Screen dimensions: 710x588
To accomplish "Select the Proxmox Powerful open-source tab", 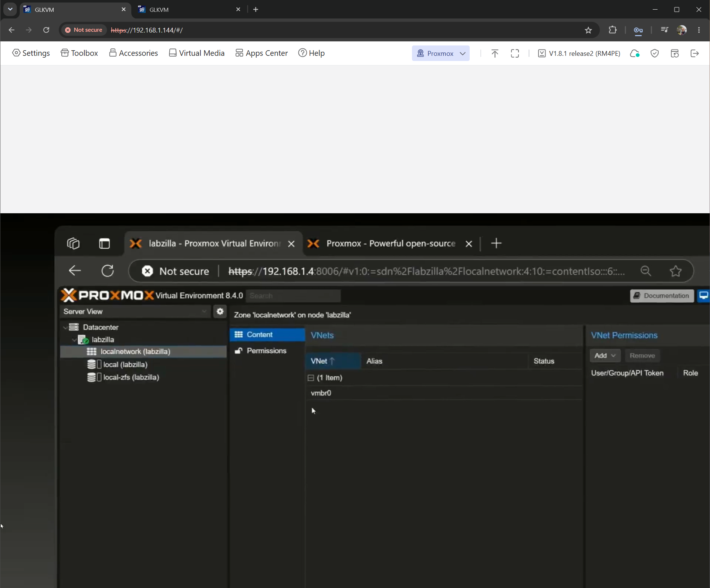I will [390, 244].
